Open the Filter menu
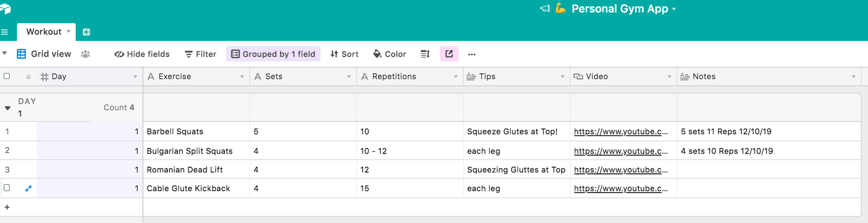This screenshot has height=223, width=868. point(201,54)
